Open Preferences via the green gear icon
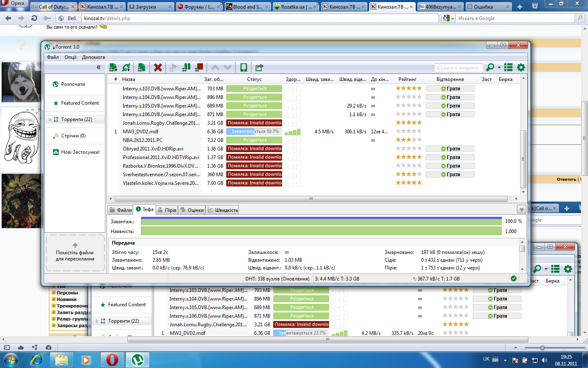Viewport: 588px width, 368px height. (x=521, y=67)
